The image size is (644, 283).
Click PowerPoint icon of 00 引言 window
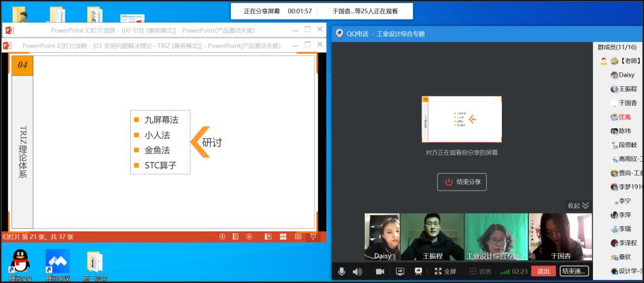[x=9, y=30]
